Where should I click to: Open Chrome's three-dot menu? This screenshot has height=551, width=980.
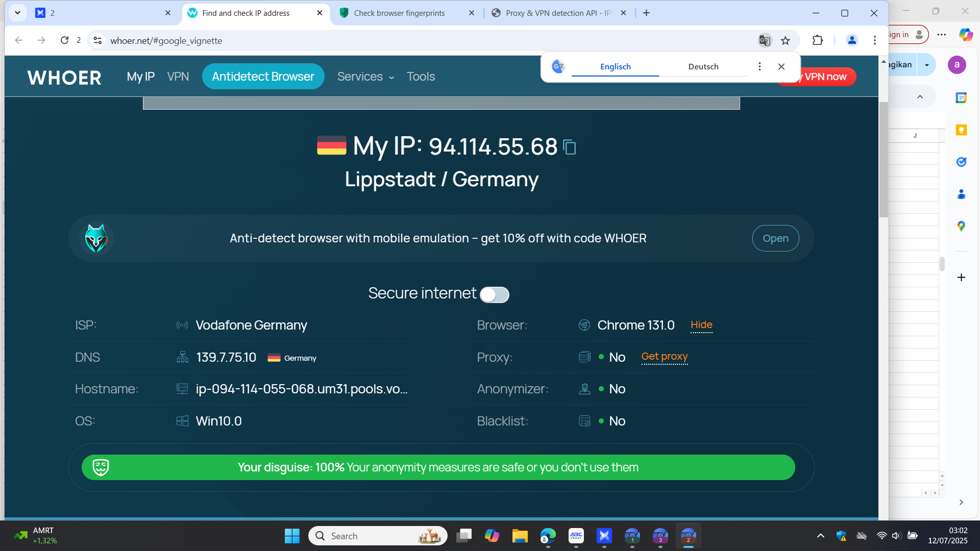tap(875, 40)
